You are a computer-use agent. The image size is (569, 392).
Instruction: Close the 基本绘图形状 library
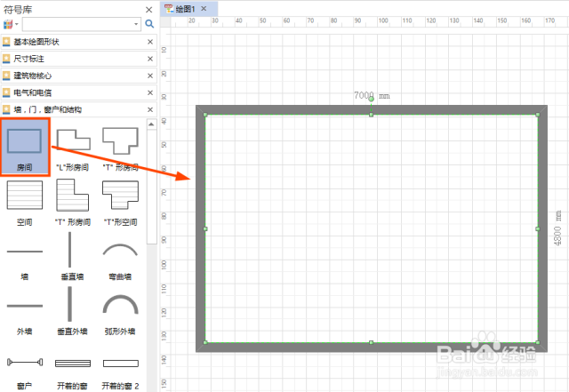tap(150, 42)
